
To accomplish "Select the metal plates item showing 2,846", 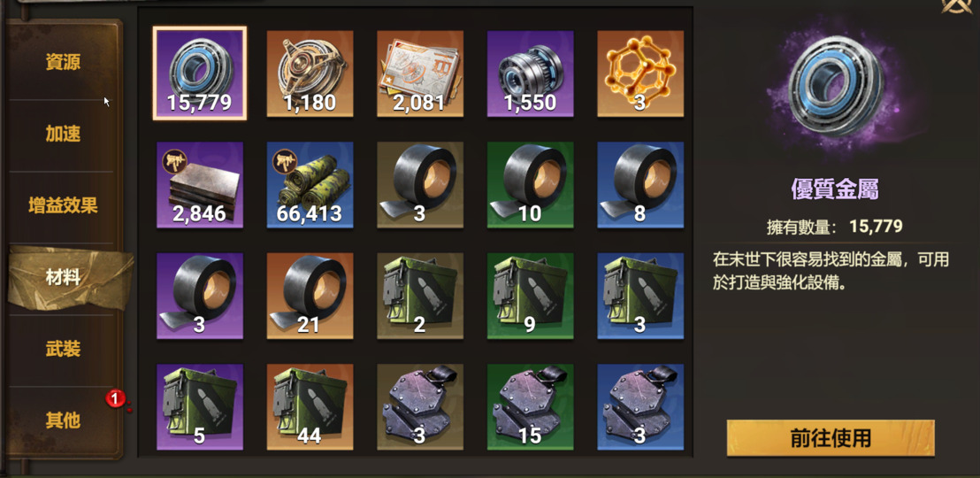I will (199, 185).
